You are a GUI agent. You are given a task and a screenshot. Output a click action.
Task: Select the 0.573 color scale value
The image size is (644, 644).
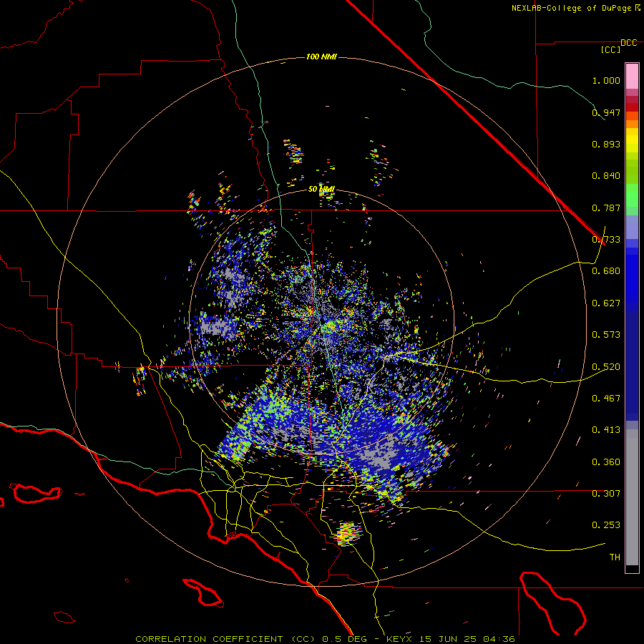tap(606, 335)
